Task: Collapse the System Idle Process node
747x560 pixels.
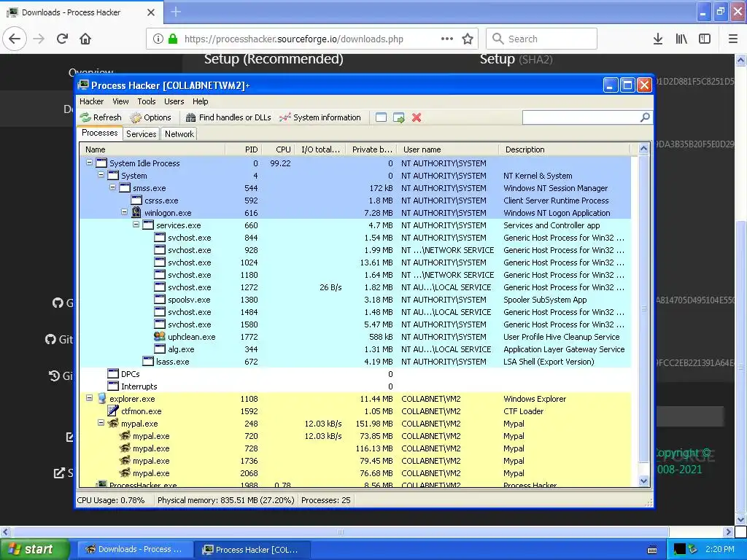Action: (x=89, y=163)
